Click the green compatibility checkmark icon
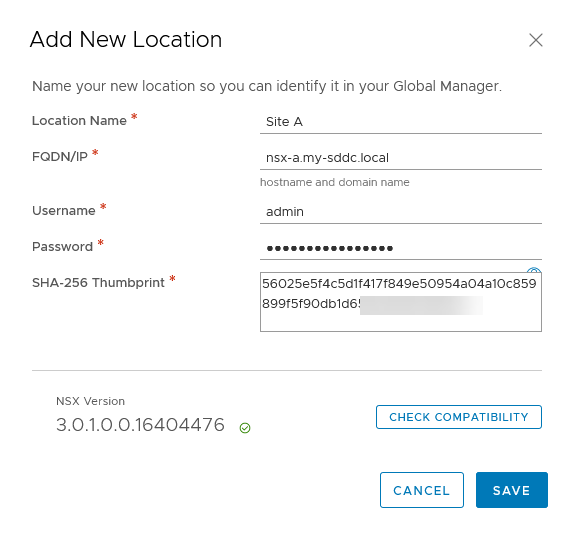This screenshot has height=536, width=574. 245,428
